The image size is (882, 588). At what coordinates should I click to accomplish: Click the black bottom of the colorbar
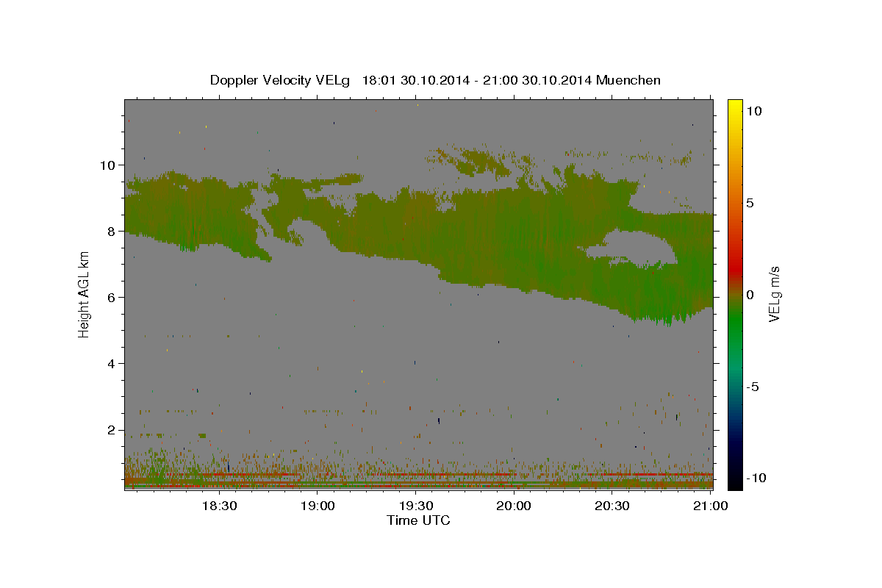pos(734,481)
